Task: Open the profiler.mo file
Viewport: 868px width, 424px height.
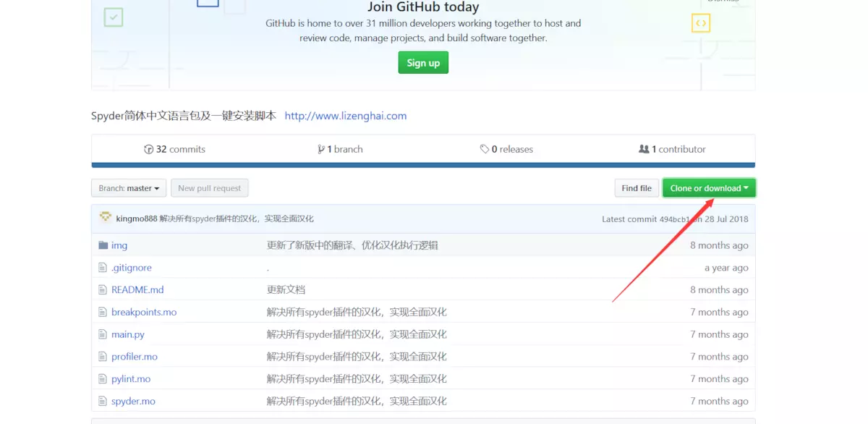Action: [135, 357]
